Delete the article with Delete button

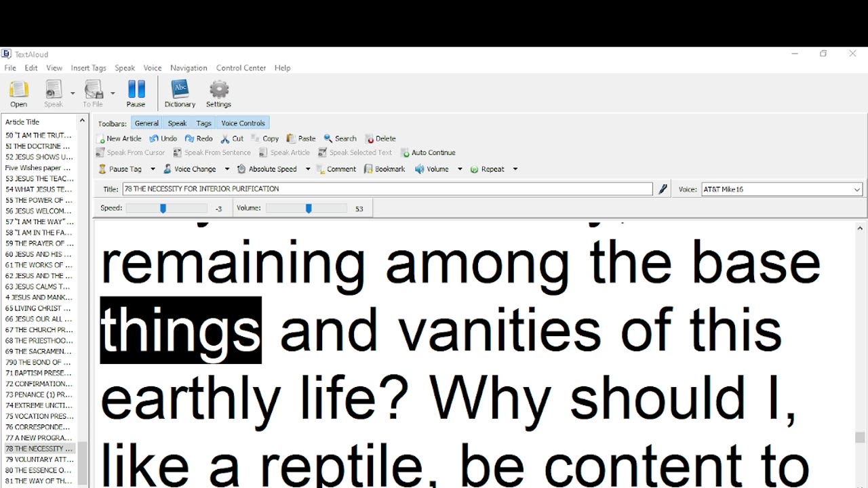[380, 138]
